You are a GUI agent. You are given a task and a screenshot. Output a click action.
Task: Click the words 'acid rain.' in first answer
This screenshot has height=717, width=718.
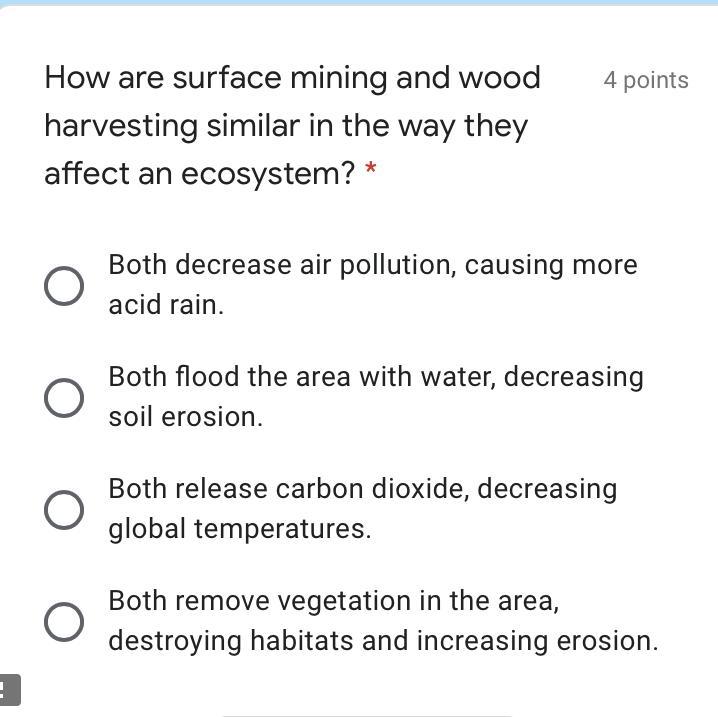(166, 305)
